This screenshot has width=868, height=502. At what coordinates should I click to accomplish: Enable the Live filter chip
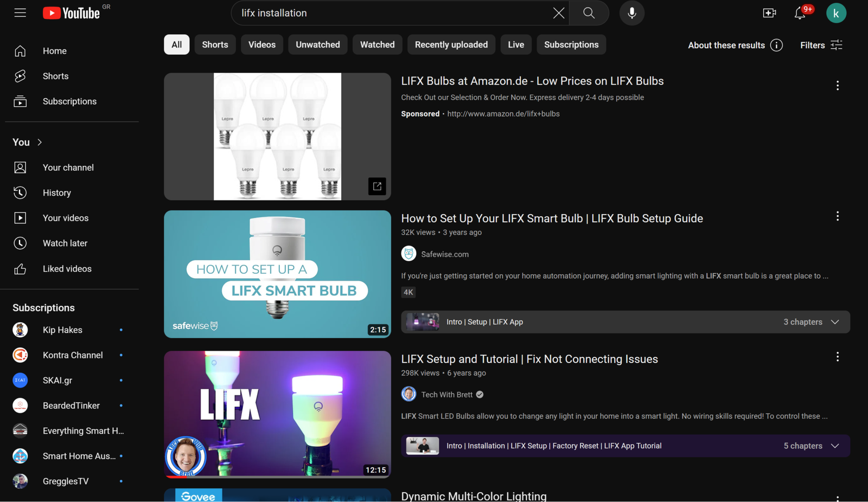[x=515, y=44]
